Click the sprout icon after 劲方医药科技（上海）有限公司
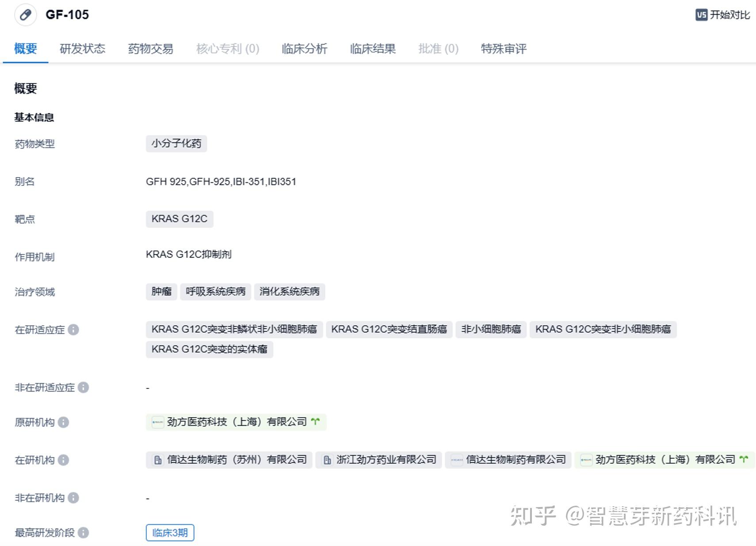 pyautogui.click(x=315, y=422)
